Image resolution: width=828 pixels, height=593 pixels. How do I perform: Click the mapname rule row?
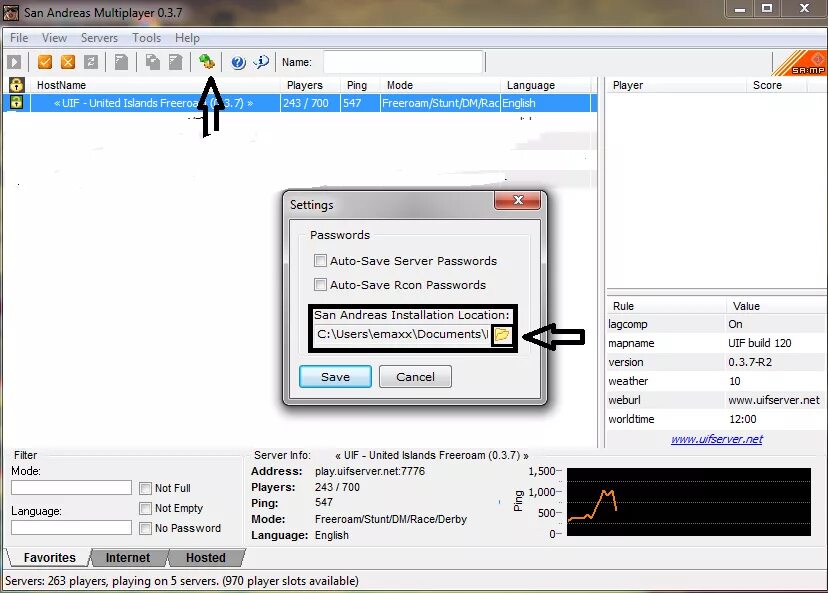point(716,343)
